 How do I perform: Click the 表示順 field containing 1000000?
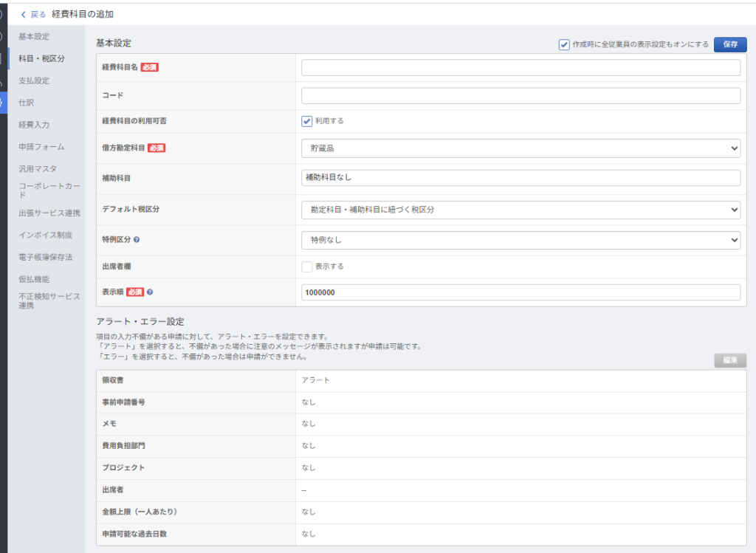tap(520, 292)
